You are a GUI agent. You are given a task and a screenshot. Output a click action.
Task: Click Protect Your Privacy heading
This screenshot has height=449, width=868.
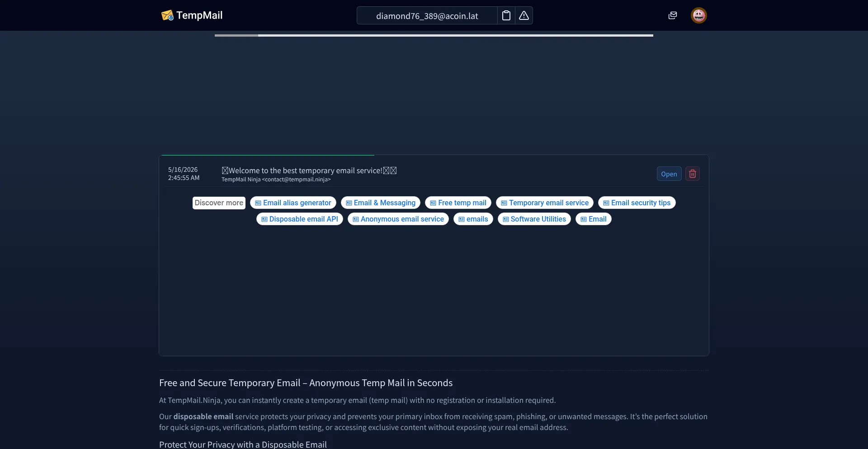coord(243,444)
